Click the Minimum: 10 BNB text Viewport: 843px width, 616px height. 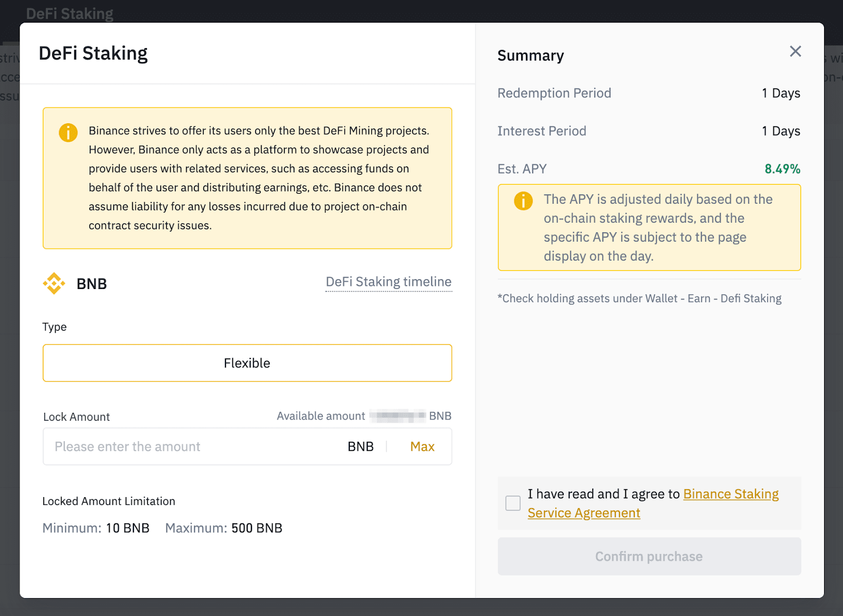point(96,528)
